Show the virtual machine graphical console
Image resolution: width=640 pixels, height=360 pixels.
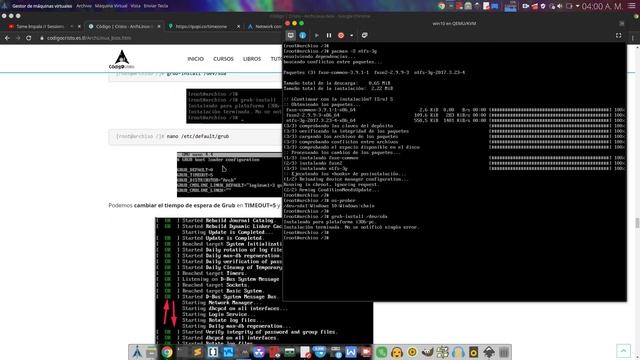pos(291,36)
